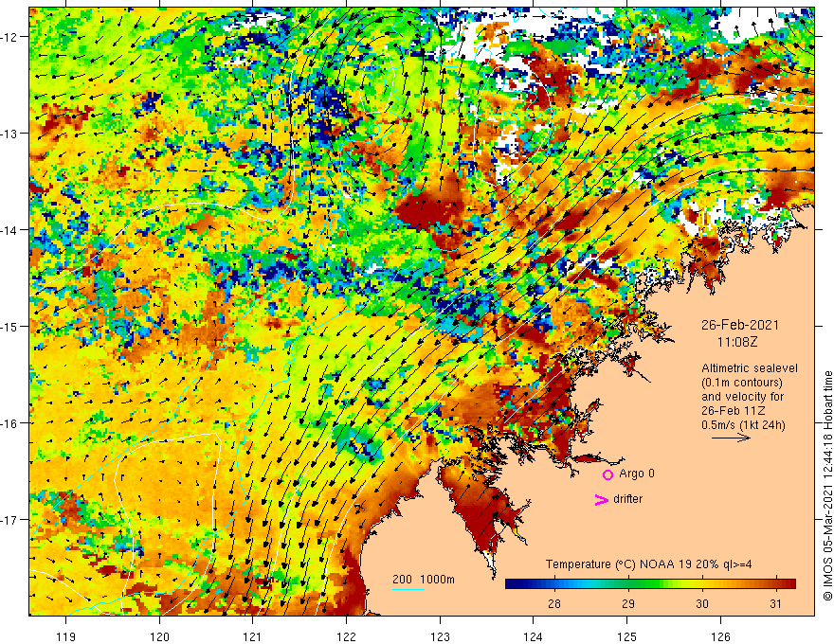
Task: Click longitude axis label 119
Action: pos(66,636)
